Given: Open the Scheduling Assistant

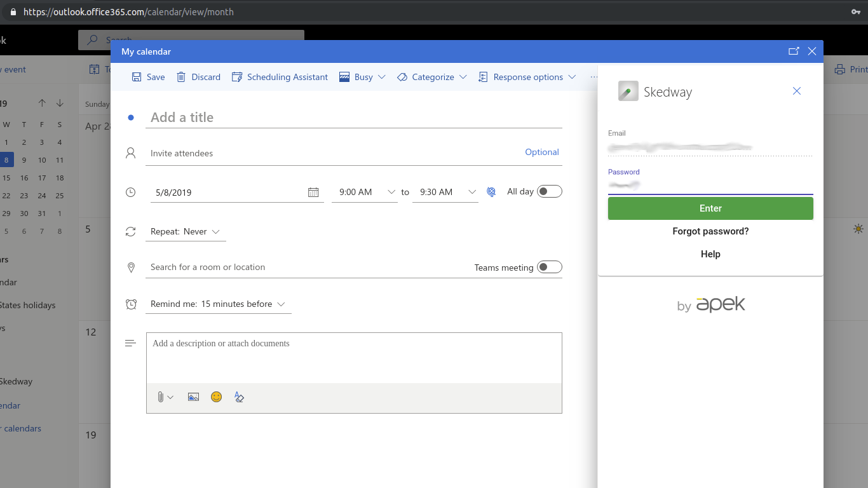Looking at the screenshot, I should [x=280, y=77].
